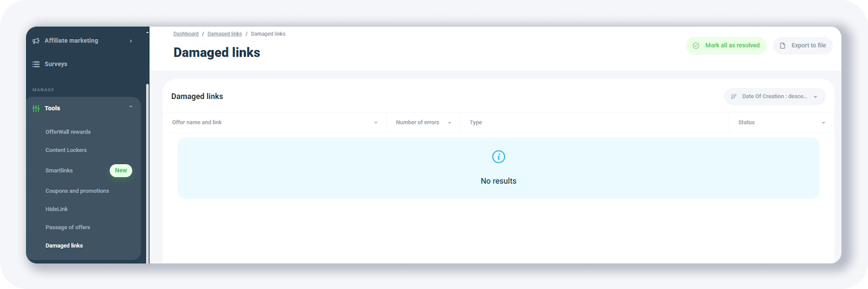Viewport: 868px width, 289px height.
Task: Click the New badge next to Smartlinks
Action: (x=120, y=171)
